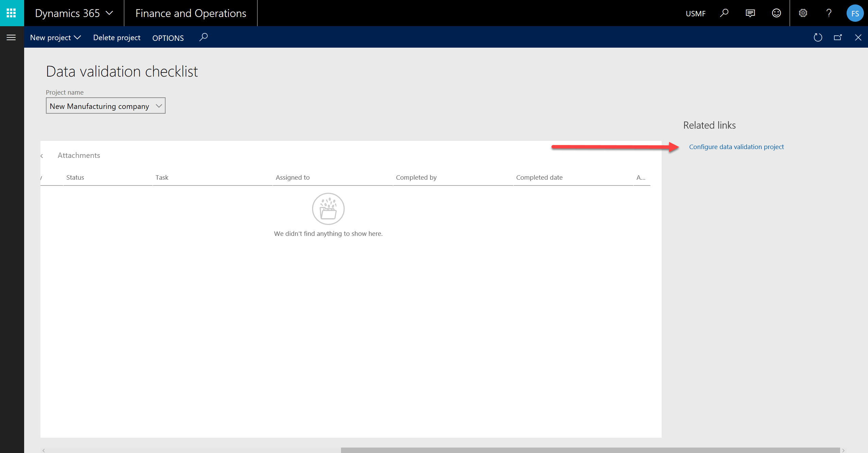Open the settings gear icon
Screen dimensions: 868x453
[x=803, y=13]
